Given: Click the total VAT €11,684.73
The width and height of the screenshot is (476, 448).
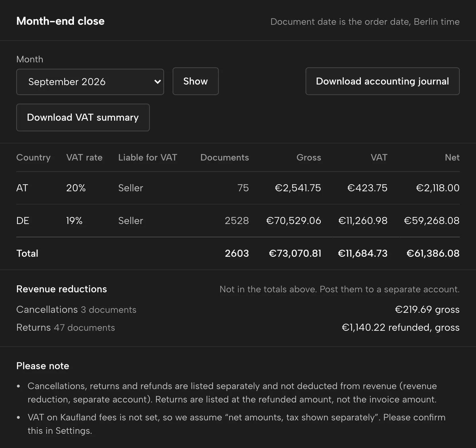Looking at the screenshot, I should tap(363, 253).
